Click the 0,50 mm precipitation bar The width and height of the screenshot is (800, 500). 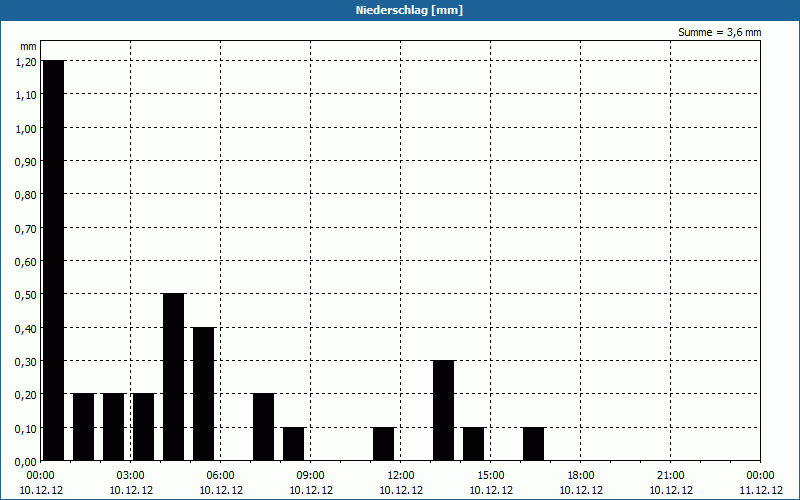click(x=173, y=377)
